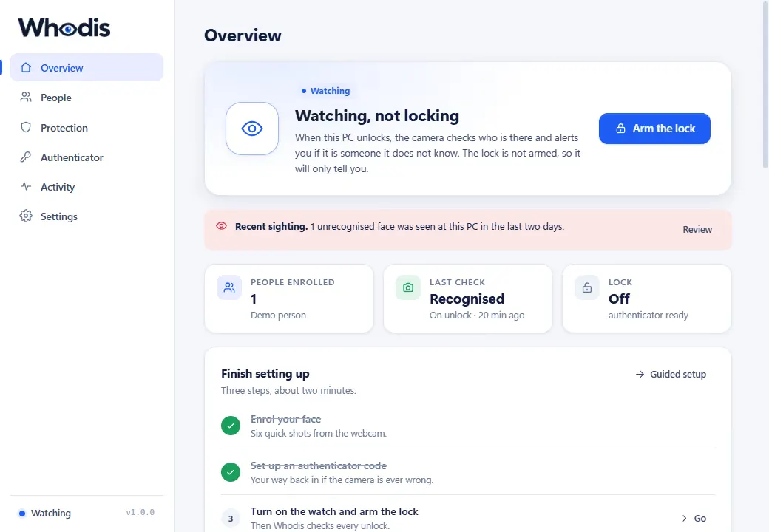Click the pulse icon for Activity
Viewport: 769px width, 532px height.
(x=26, y=187)
